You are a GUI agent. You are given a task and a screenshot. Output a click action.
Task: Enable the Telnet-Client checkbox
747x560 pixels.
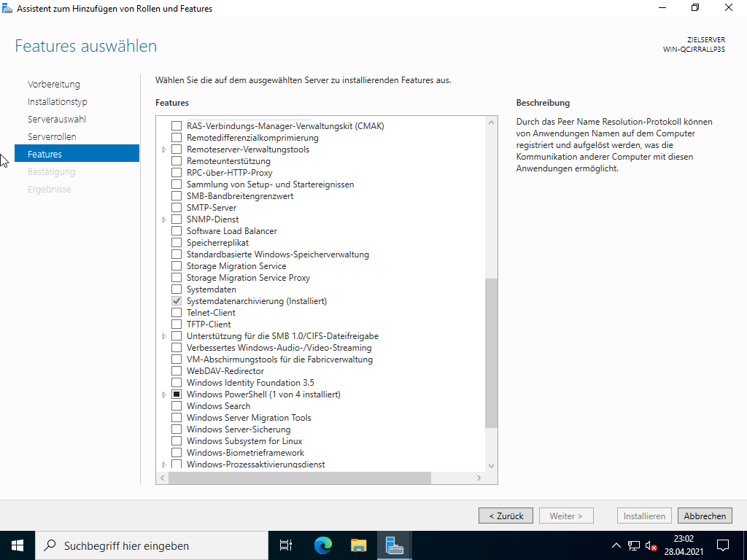(177, 313)
